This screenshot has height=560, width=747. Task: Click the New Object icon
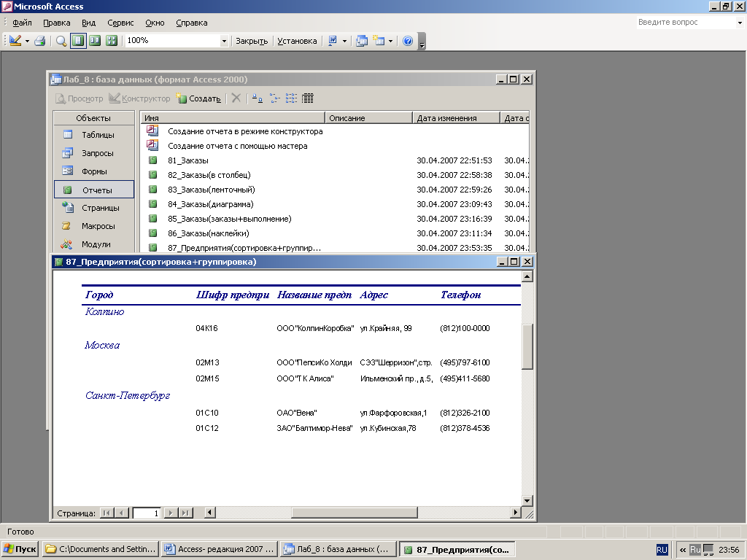point(379,41)
